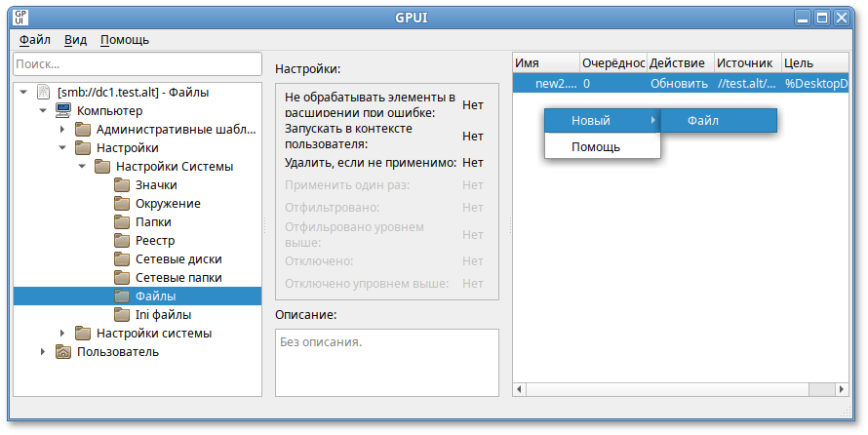Open the Вид menu

coord(75,40)
